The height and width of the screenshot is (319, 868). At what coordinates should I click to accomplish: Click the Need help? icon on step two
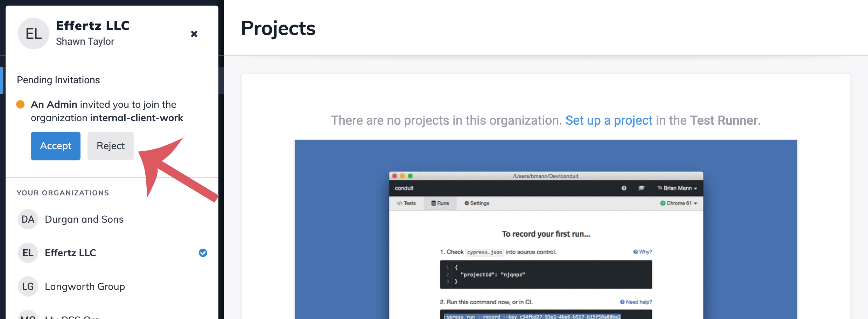[622, 301]
